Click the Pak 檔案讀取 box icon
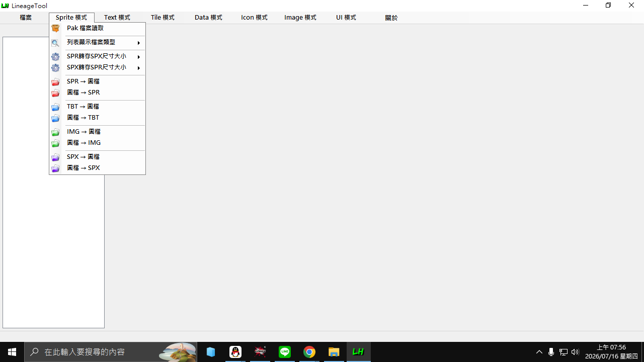Screen dimensions: 644x362 click(55, 29)
